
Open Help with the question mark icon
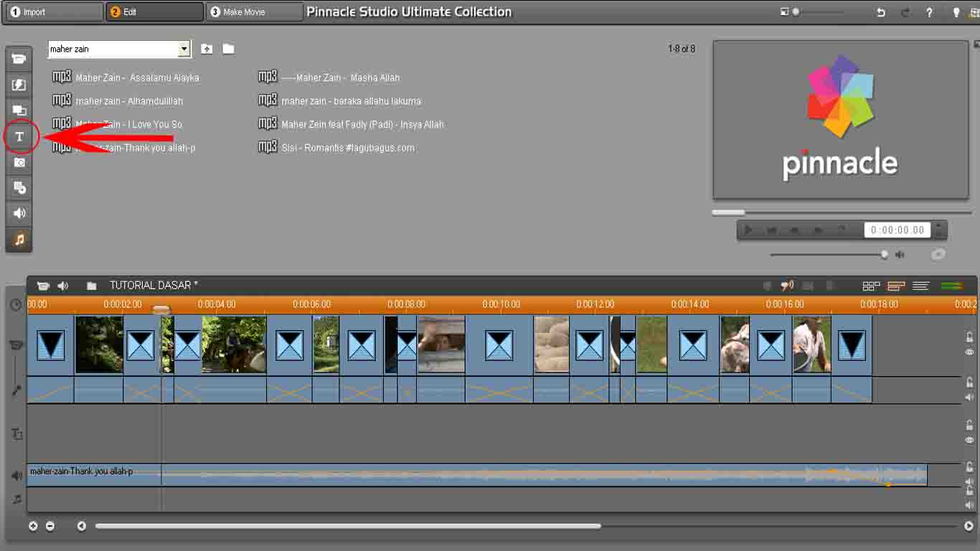coord(930,12)
